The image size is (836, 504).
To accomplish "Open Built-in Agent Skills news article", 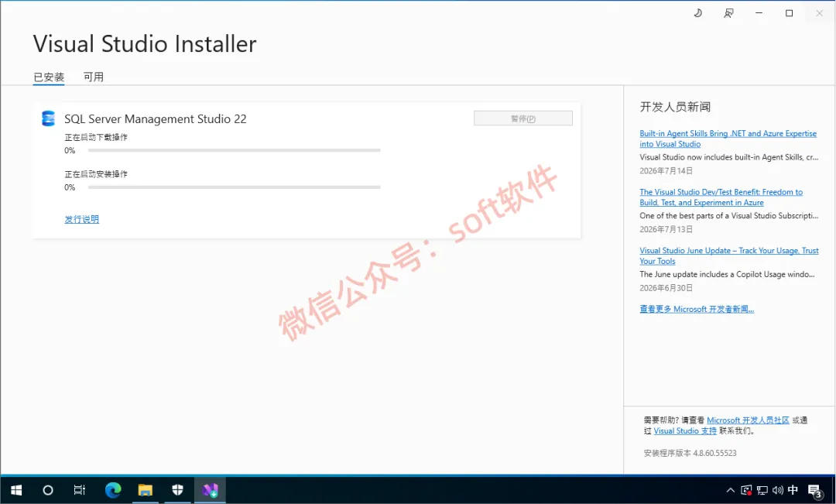I will point(728,139).
